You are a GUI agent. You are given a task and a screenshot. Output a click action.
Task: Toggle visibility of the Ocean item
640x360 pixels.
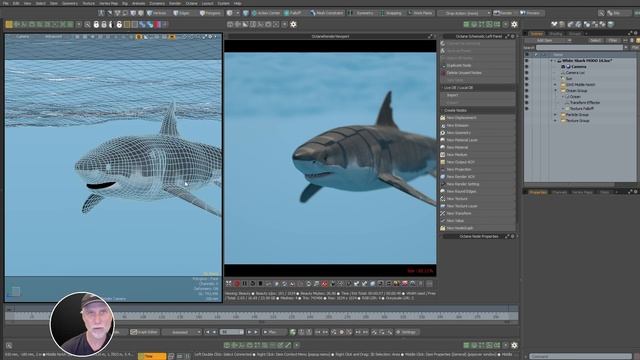pyautogui.click(x=527, y=97)
